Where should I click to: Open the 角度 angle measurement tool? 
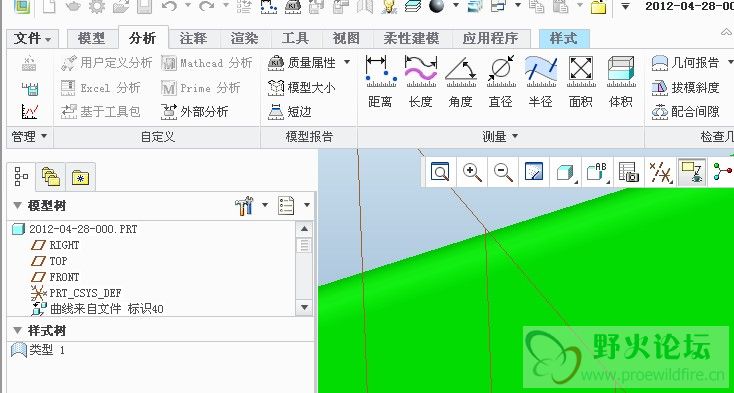[x=461, y=82]
